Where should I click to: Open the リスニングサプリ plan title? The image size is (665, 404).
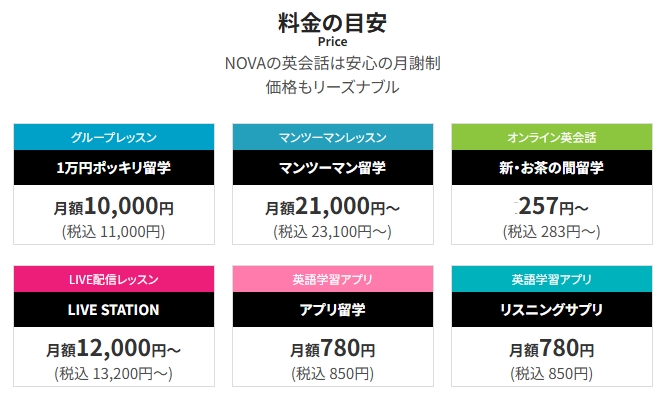[551, 310]
